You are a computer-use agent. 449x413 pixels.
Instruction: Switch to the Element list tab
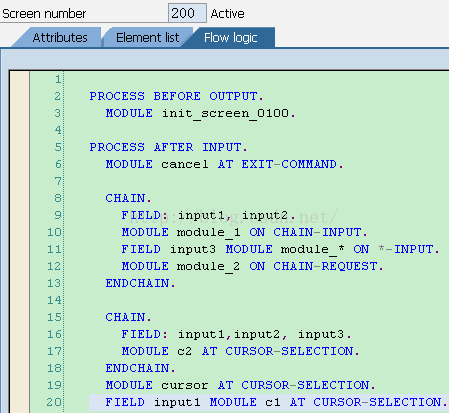coord(147,37)
